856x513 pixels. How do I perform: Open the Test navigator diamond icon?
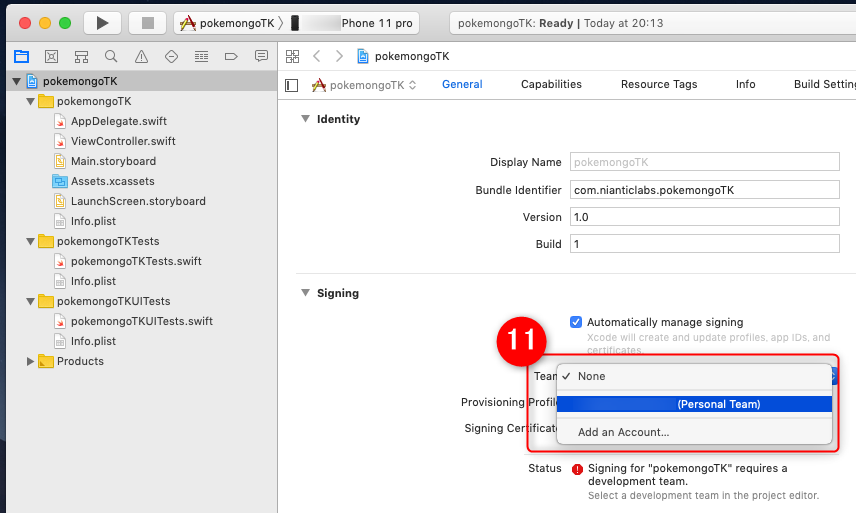tap(171, 56)
